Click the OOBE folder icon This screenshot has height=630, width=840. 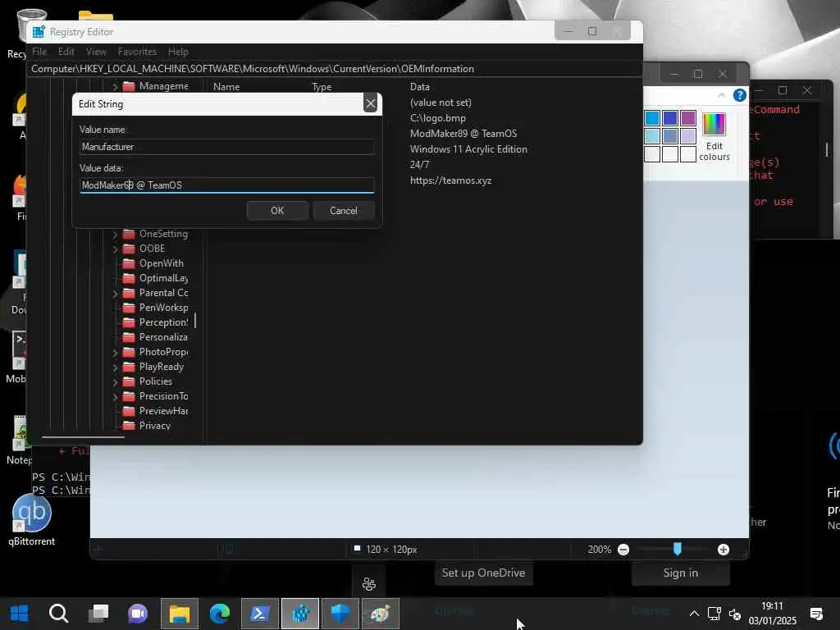pyautogui.click(x=129, y=249)
